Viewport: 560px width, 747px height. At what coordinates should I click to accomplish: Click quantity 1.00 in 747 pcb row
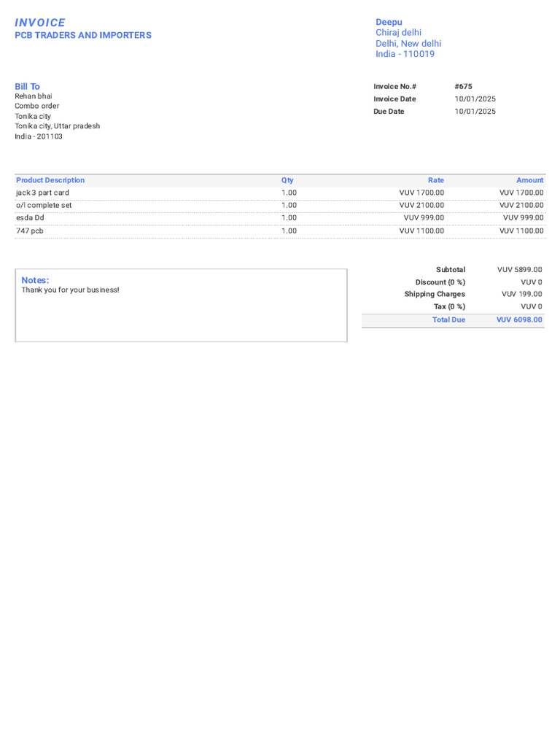289,231
